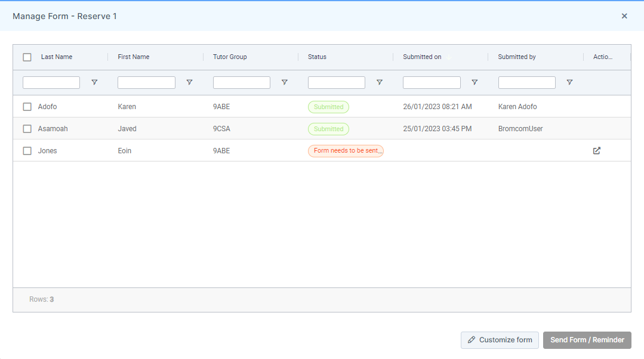
Task: Open the Tutor Group filter menu icon
Action: click(x=284, y=82)
